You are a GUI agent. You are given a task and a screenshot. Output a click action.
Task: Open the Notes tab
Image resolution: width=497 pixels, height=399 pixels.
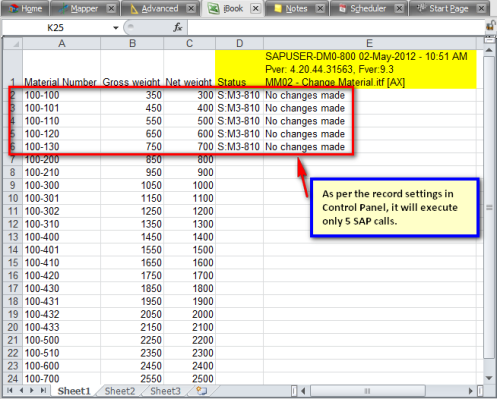coord(296,8)
